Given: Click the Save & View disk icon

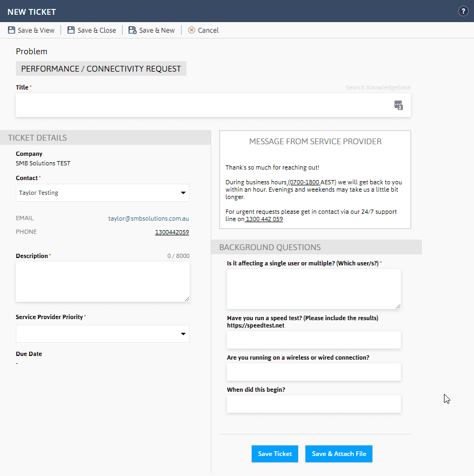Looking at the screenshot, I should tap(12, 30).
